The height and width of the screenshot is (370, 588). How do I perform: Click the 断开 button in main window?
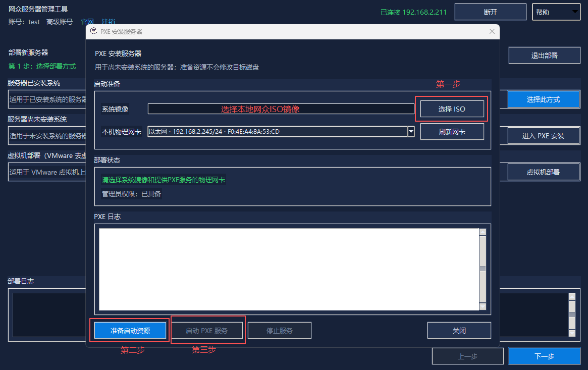(491, 12)
